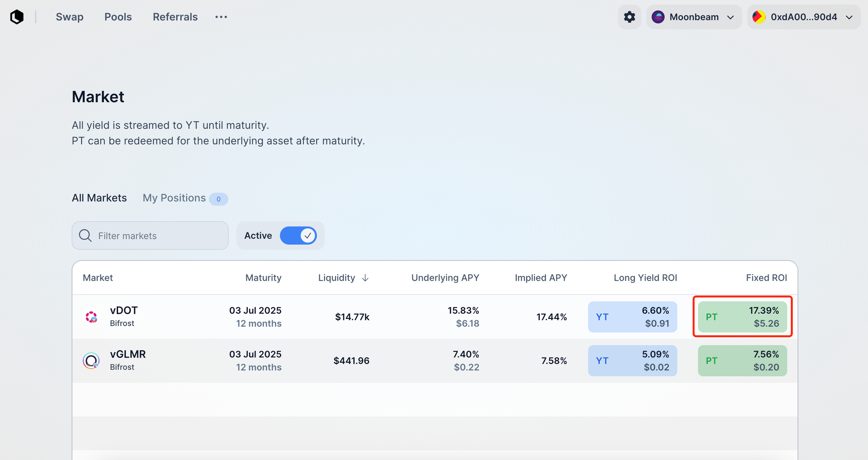The width and height of the screenshot is (868, 460).
Task: Switch to the My Positions tab
Action: 174,198
